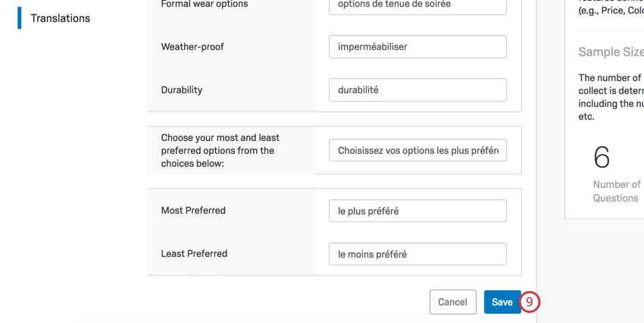Click the 'Most Preferred' source label
Viewport: 644px width, 323px height.
point(193,211)
